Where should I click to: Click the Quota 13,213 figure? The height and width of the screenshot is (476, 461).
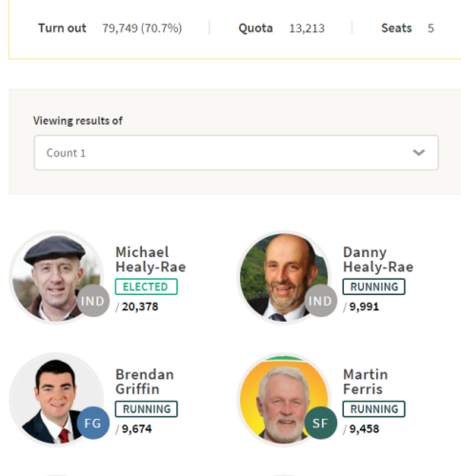307,28
